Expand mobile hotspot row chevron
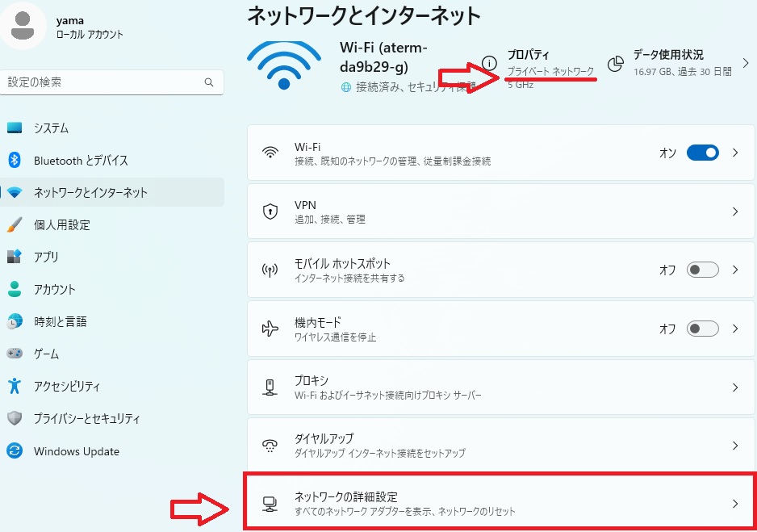This screenshot has height=532, width=757. [x=735, y=270]
